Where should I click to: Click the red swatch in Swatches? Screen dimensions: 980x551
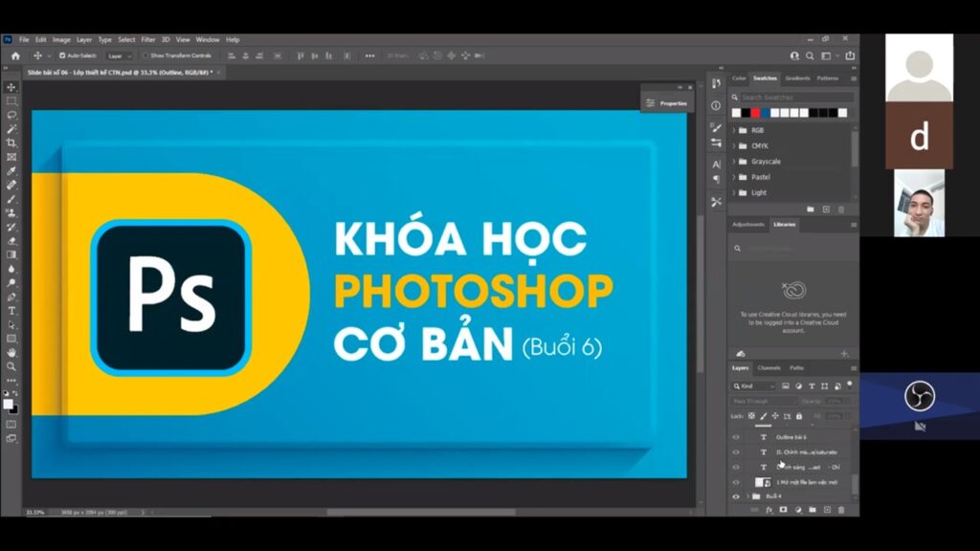pos(756,113)
